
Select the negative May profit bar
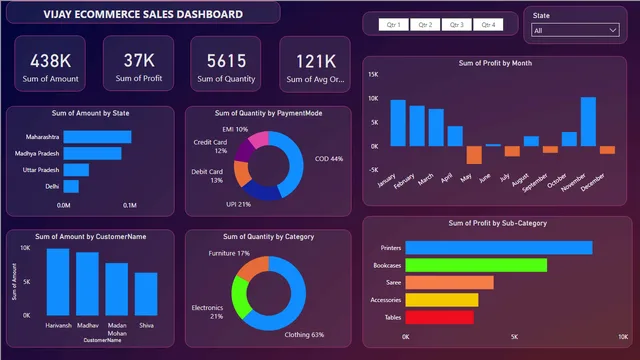pos(474,155)
